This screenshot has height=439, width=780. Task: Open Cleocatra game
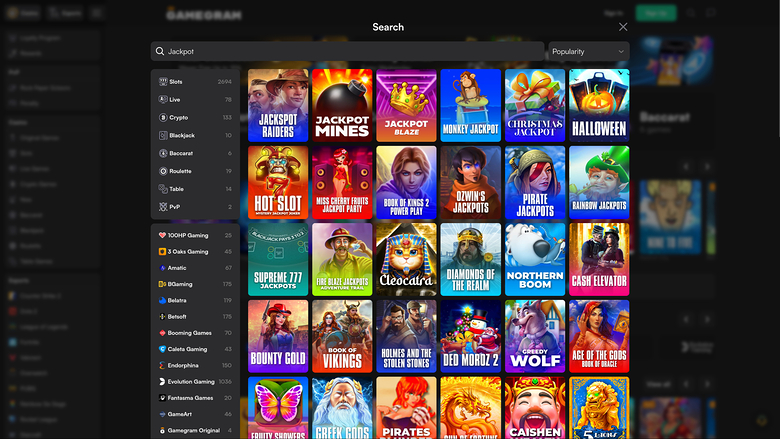tap(406, 260)
